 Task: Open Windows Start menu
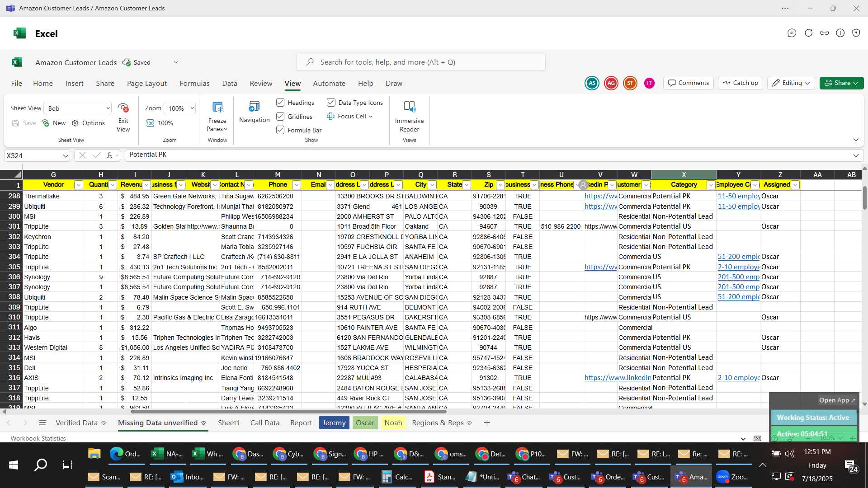tap(14, 465)
